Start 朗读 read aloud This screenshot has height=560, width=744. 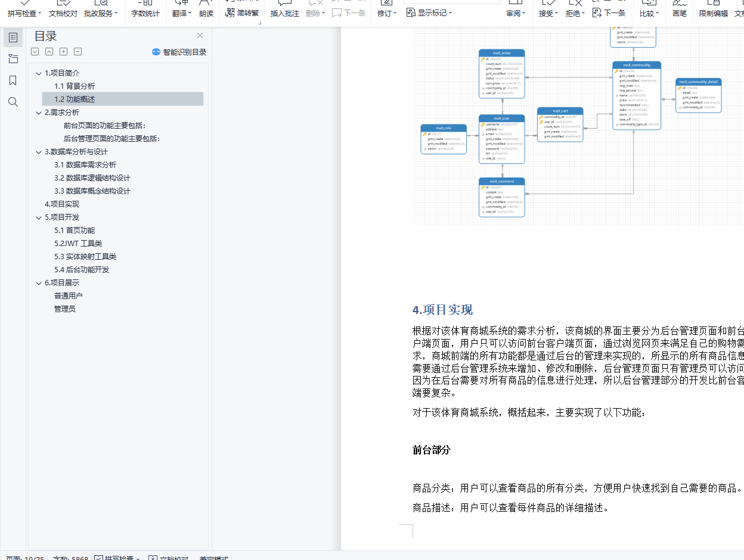(x=206, y=13)
